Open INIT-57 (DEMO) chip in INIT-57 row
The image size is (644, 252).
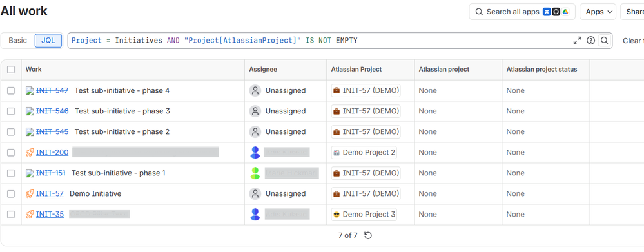tap(366, 194)
